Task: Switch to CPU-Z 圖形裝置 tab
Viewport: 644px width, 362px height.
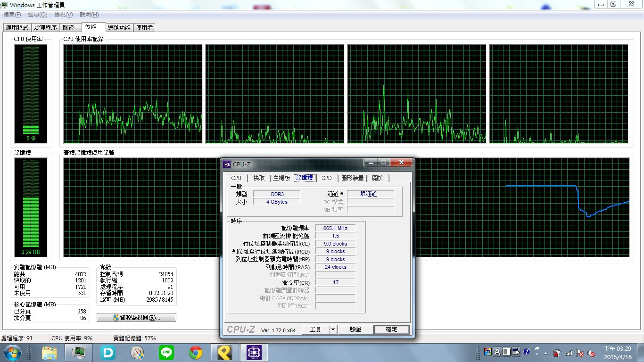Action: tap(353, 178)
